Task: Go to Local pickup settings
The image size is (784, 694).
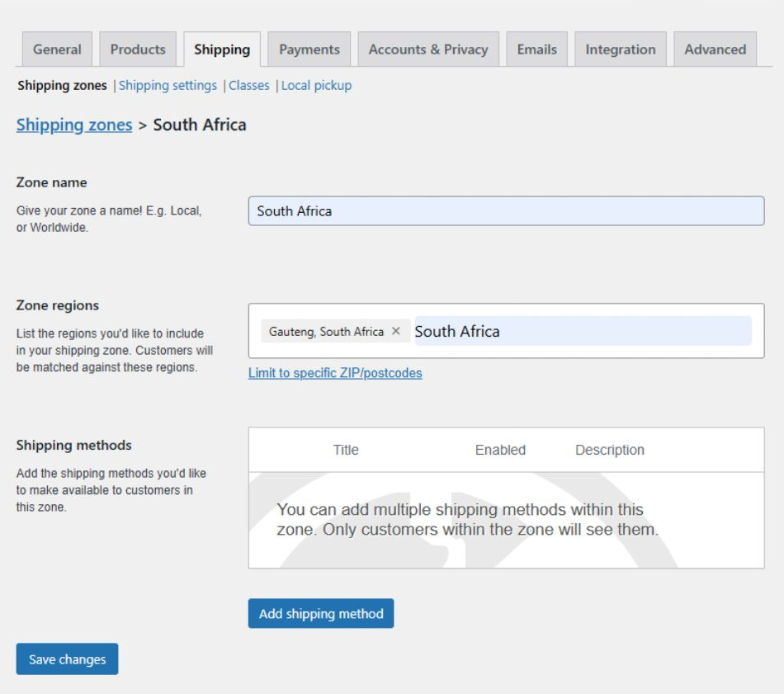Action: (x=317, y=86)
